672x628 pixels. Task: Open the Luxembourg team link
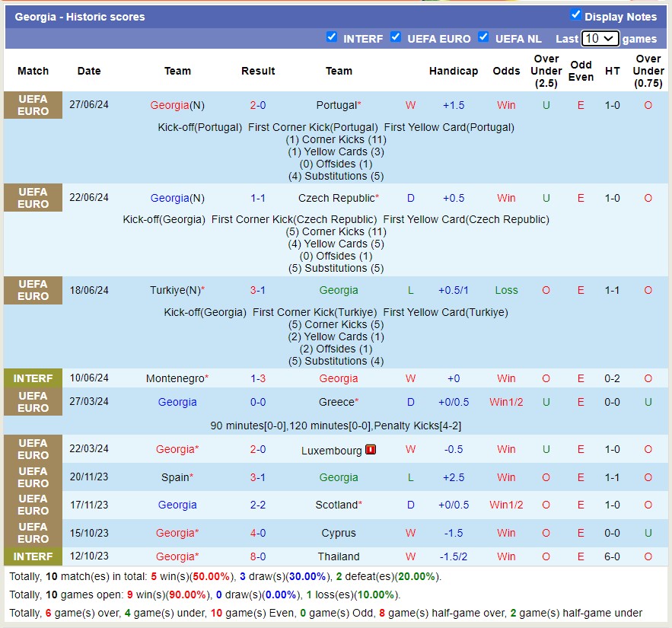(332, 451)
